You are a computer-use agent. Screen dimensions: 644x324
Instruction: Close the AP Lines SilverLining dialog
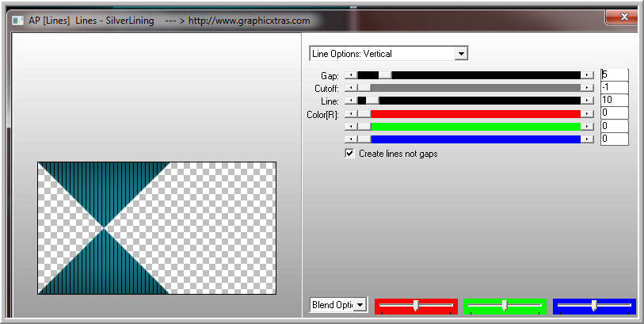(624, 17)
